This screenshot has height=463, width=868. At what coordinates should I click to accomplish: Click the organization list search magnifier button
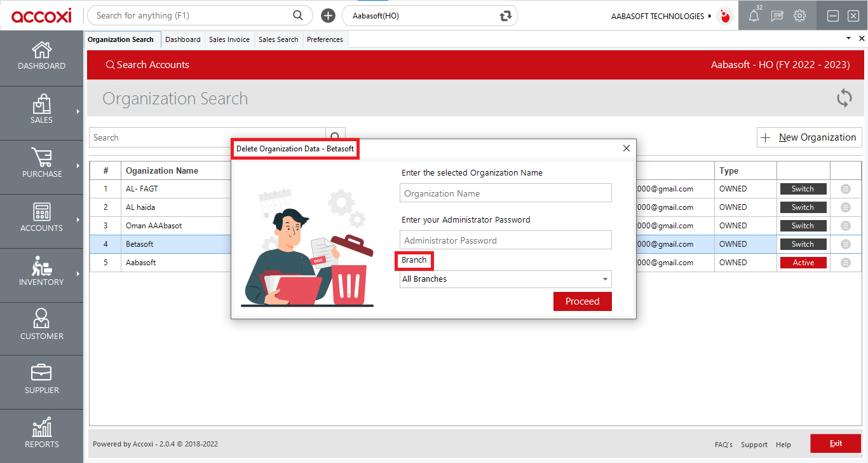pyautogui.click(x=336, y=137)
